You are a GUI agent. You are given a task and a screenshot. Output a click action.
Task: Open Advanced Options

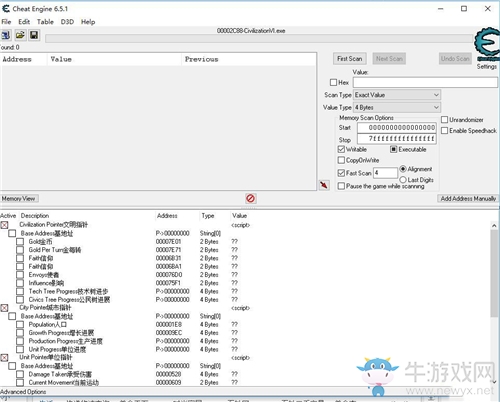(23, 392)
